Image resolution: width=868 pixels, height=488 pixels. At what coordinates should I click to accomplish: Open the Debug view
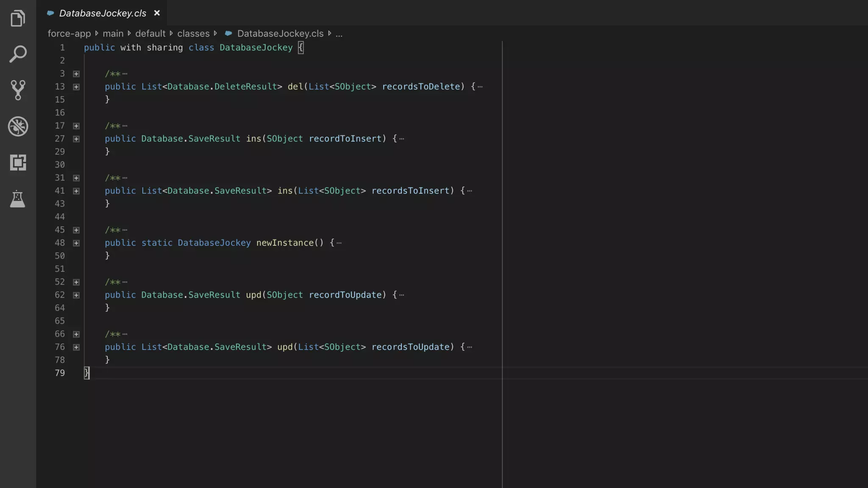(18, 126)
